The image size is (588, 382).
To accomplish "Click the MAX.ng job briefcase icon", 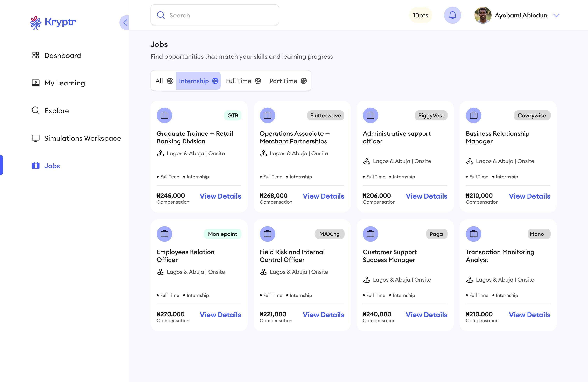I will pyautogui.click(x=267, y=234).
